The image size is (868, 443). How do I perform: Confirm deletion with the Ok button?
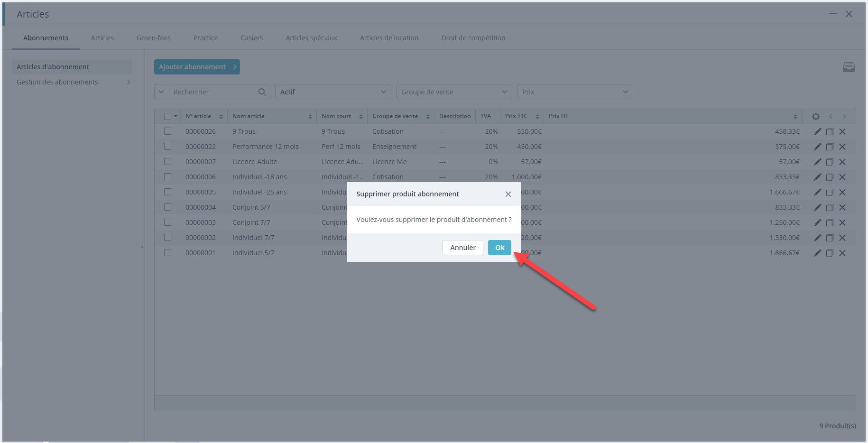(499, 248)
